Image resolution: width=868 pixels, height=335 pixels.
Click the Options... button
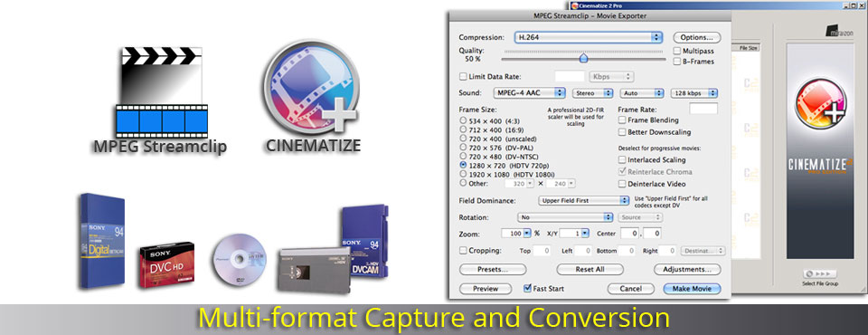pos(697,37)
